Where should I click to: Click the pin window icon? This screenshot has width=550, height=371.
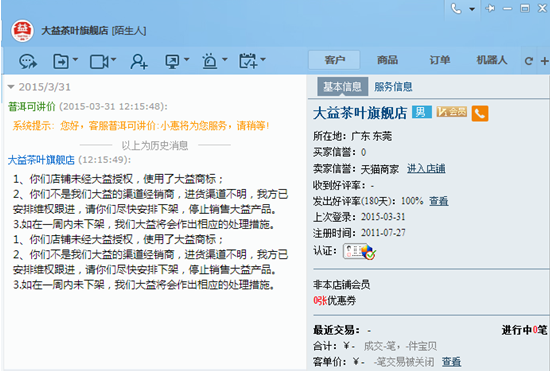(490, 8)
